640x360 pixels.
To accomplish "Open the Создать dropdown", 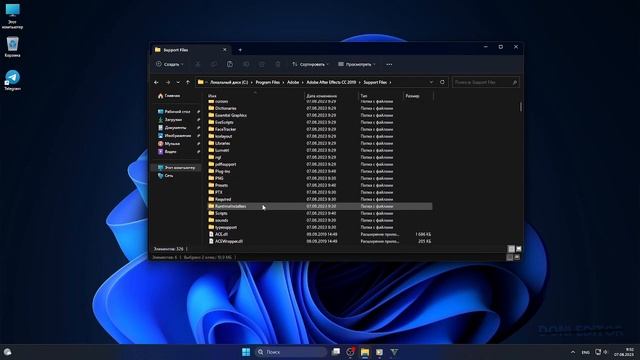I will coord(170,64).
